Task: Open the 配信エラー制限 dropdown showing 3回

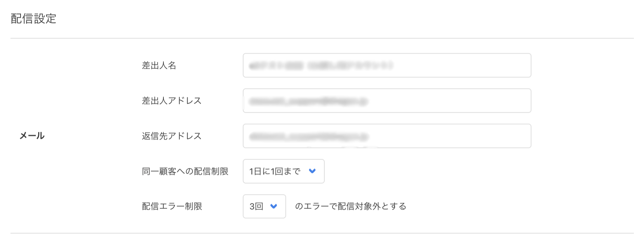Action: click(x=264, y=206)
